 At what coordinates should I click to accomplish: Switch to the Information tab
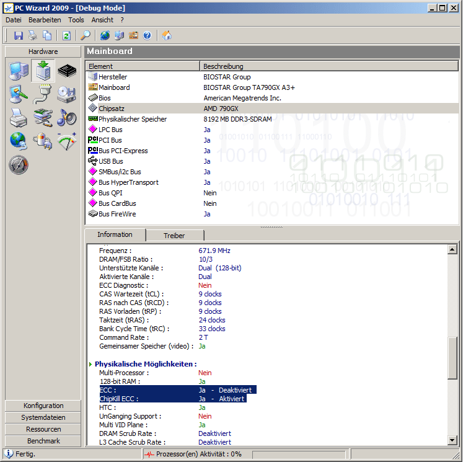click(115, 234)
